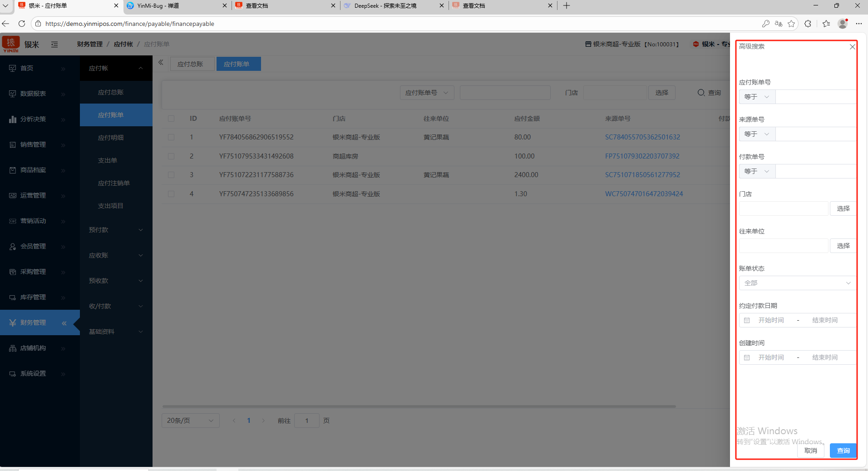Collapse the 应付帐 menu group

click(116, 68)
